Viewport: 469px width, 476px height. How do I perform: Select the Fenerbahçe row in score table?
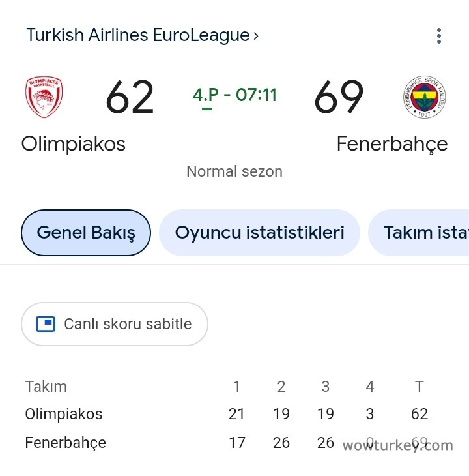click(65, 443)
